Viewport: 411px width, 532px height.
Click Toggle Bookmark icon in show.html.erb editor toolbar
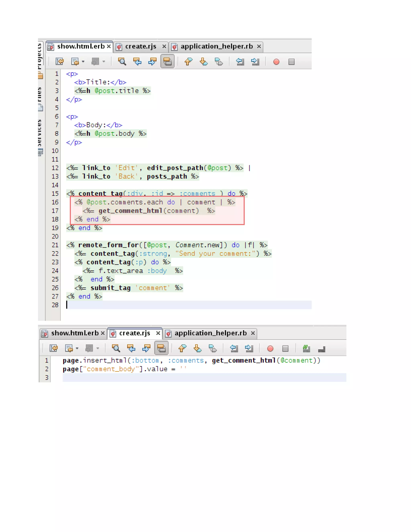pos(219,61)
